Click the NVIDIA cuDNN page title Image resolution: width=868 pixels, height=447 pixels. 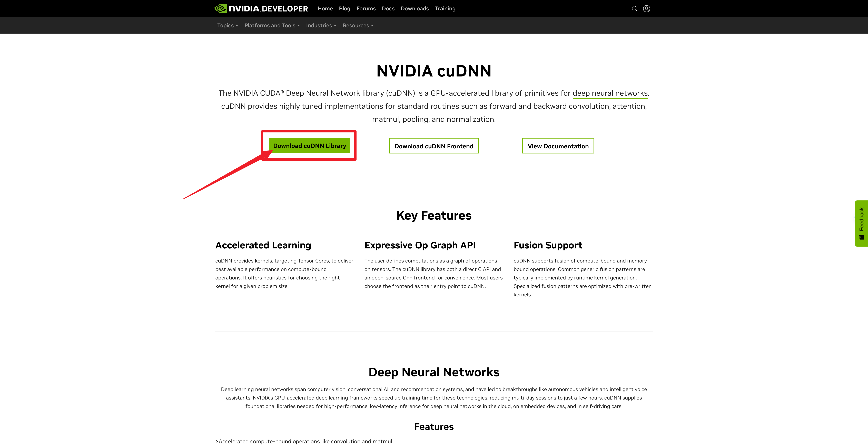coord(434,71)
